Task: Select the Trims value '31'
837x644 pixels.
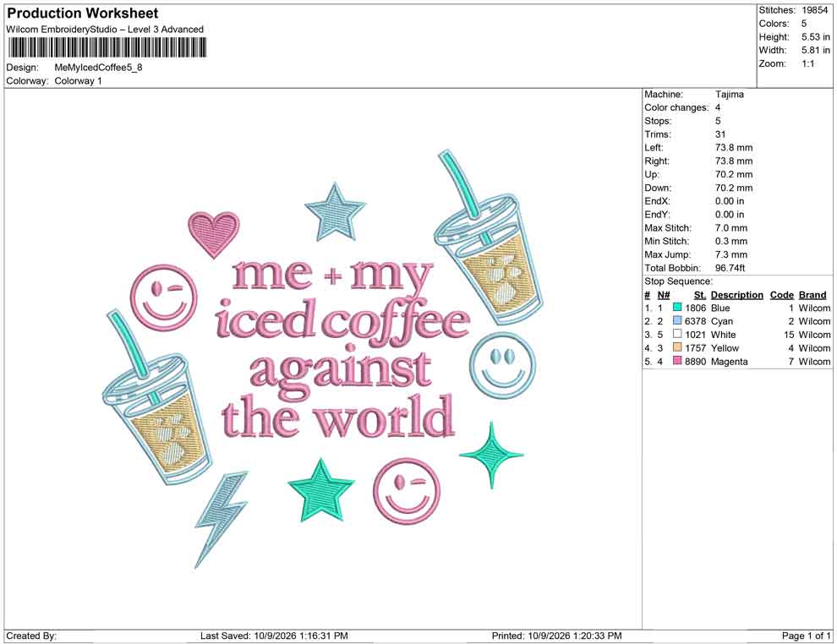Action: coord(720,134)
